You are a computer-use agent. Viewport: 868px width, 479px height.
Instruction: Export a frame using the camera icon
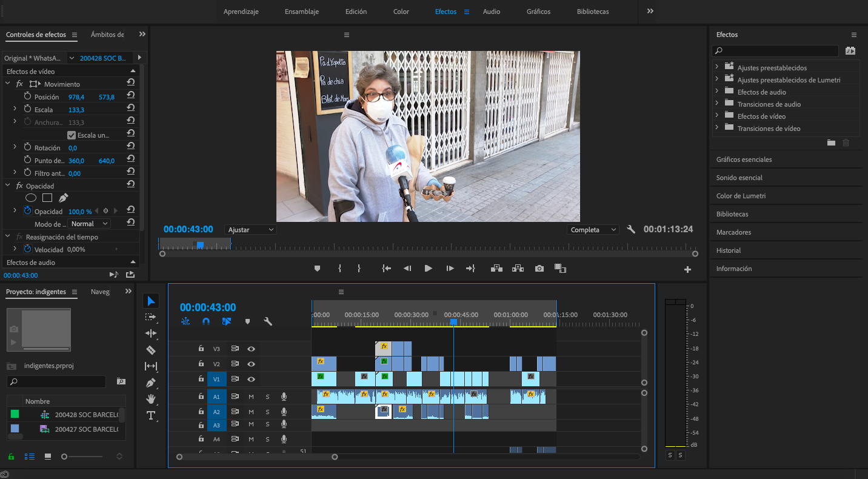(x=539, y=267)
